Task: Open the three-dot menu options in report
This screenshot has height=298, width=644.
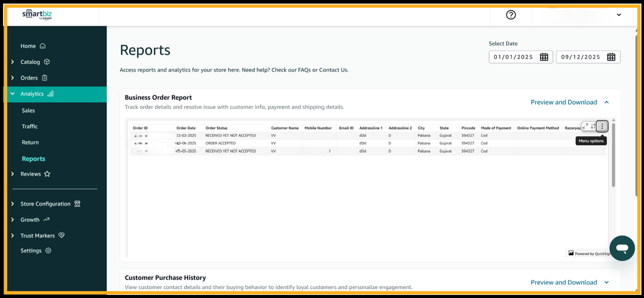Action: click(602, 126)
